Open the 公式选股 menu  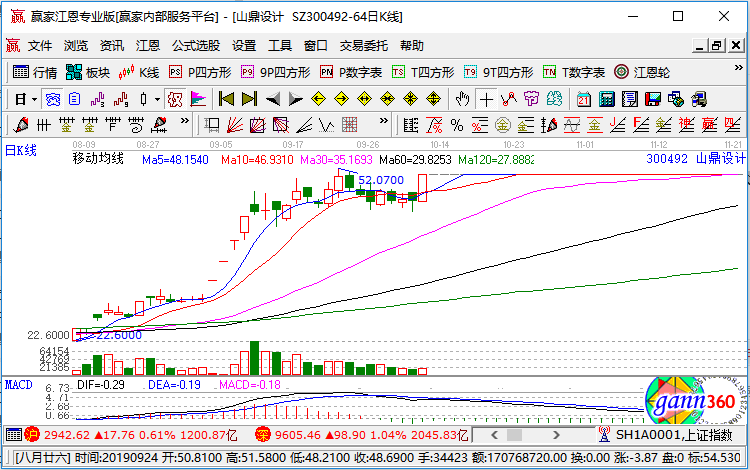(x=196, y=45)
